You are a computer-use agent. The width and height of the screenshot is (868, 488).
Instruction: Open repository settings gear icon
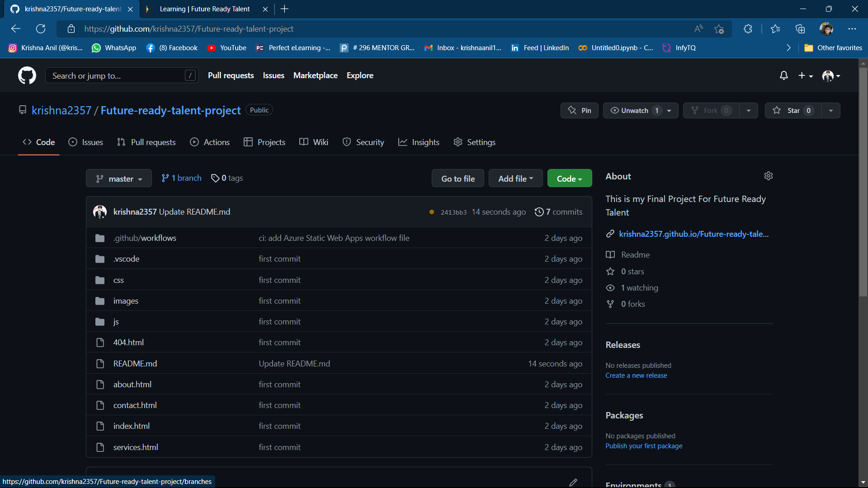pyautogui.click(x=458, y=142)
